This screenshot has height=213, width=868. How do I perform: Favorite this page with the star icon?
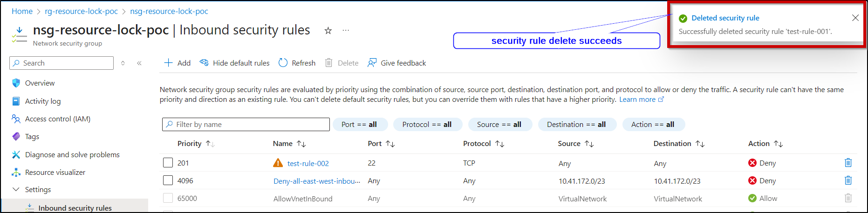(x=328, y=31)
